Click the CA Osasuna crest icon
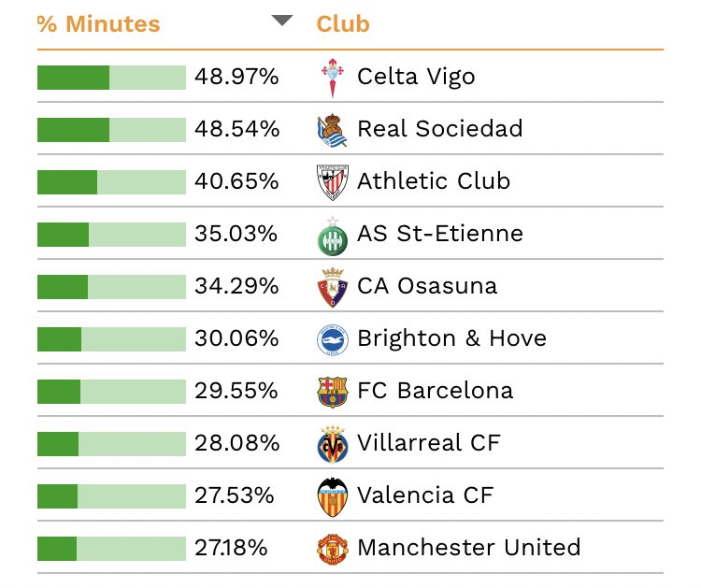This screenshot has height=588, width=701. 332,287
